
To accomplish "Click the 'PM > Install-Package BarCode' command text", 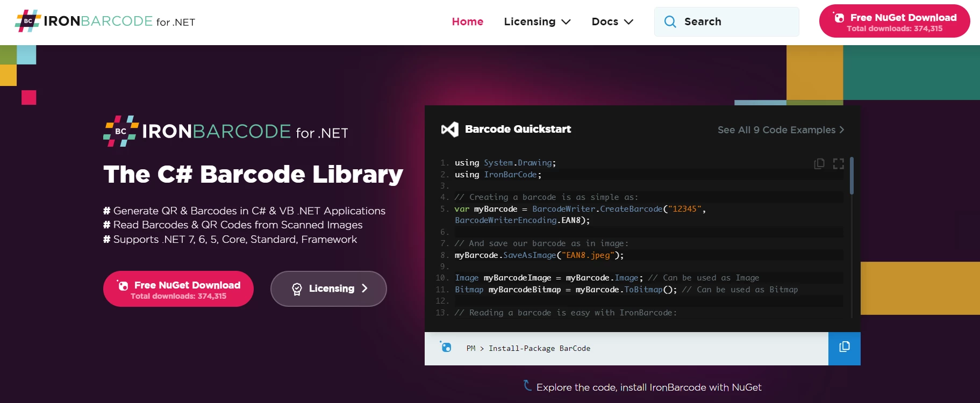I will [528, 348].
